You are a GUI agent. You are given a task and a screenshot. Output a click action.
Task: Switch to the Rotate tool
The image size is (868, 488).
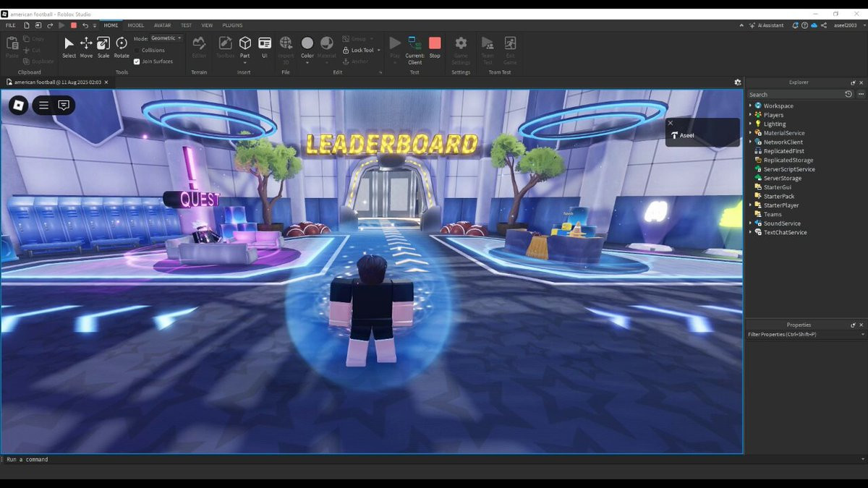(x=122, y=48)
